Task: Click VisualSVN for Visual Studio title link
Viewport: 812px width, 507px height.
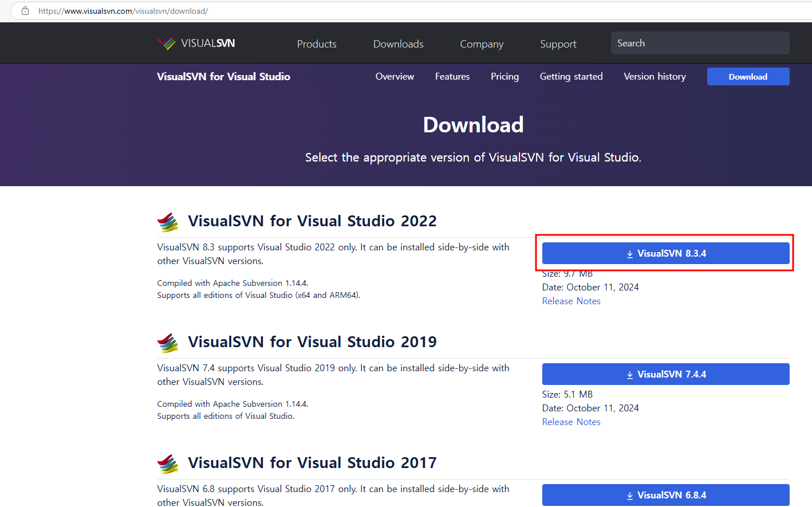Action: click(223, 76)
